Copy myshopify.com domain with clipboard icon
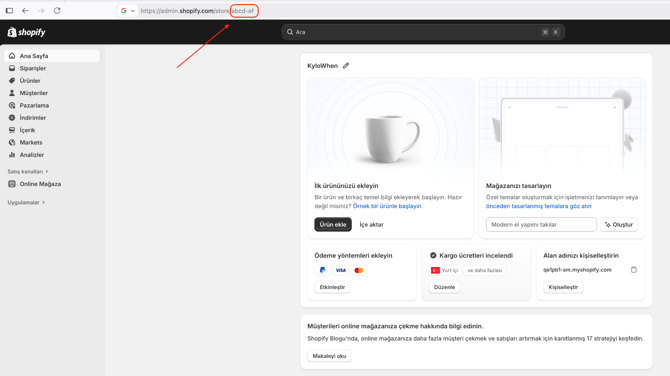Image resolution: width=670 pixels, height=376 pixels. coord(634,270)
